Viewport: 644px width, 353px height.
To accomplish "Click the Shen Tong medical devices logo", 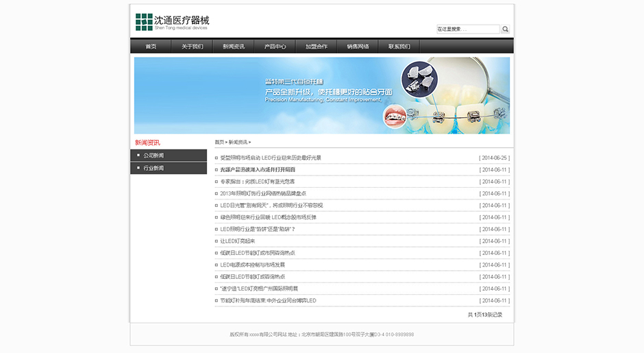I will [173, 22].
